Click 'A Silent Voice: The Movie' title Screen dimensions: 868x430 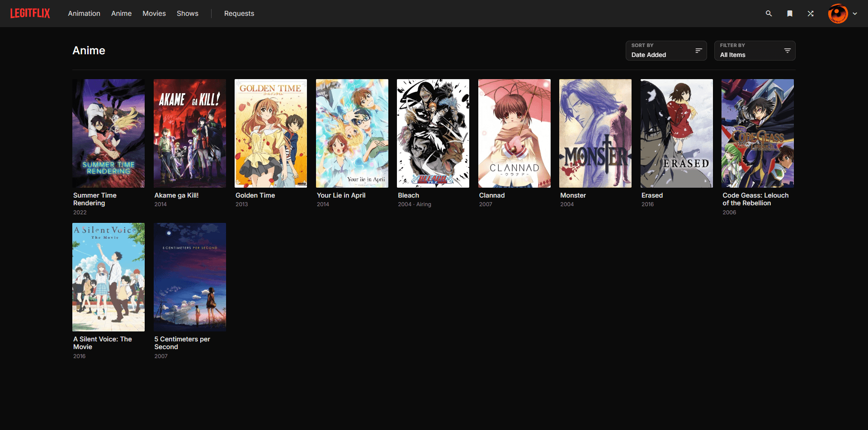tap(103, 343)
